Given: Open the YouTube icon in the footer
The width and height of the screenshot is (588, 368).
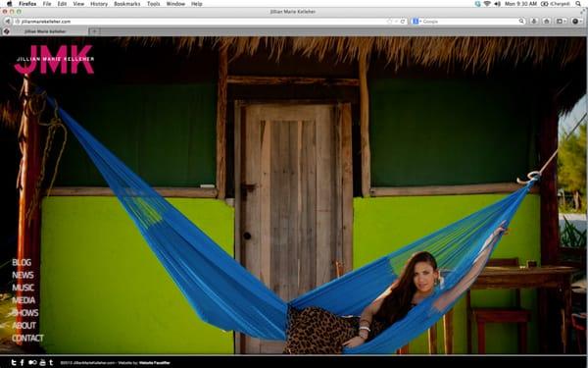Looking at the screenshot, I should (42, 362).
